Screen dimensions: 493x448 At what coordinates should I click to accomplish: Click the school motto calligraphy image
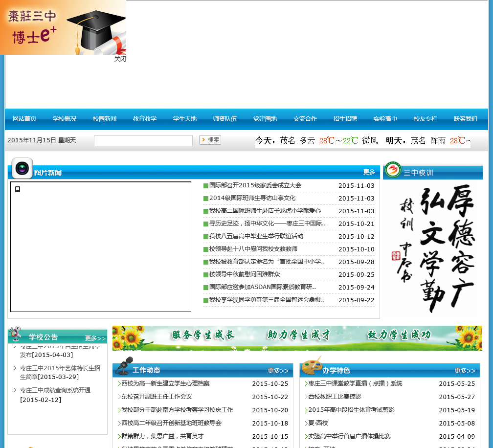[x=433, y=248]
